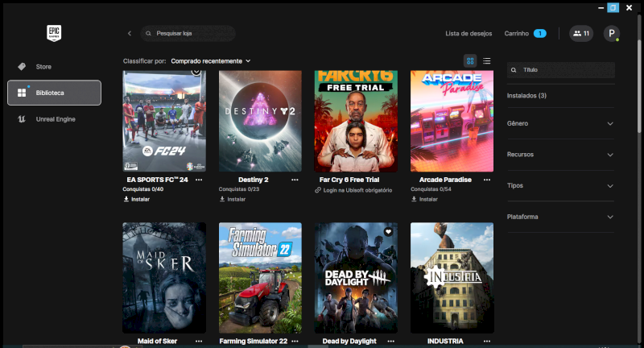Screen dimensions: 644x348
Task: Install Destiny 2
Action: click(233, 199)
